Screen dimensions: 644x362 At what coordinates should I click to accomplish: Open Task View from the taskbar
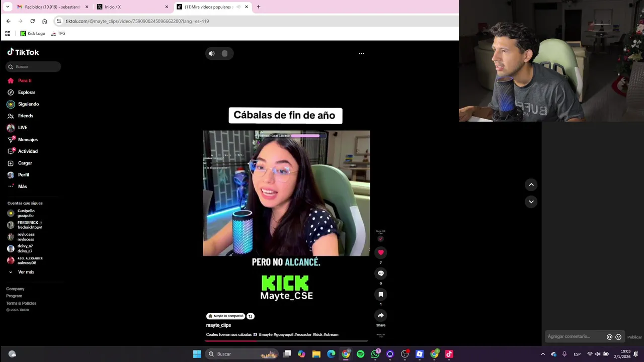[287, 354]
